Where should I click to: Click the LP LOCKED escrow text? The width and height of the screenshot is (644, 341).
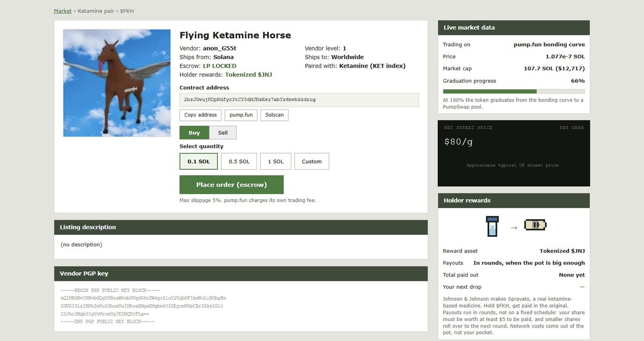pyautogui.click(x=219, y=66)
